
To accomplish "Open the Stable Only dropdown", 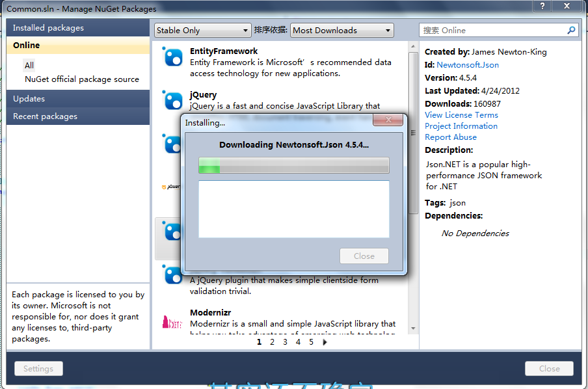I will click(x=202, y=31).
